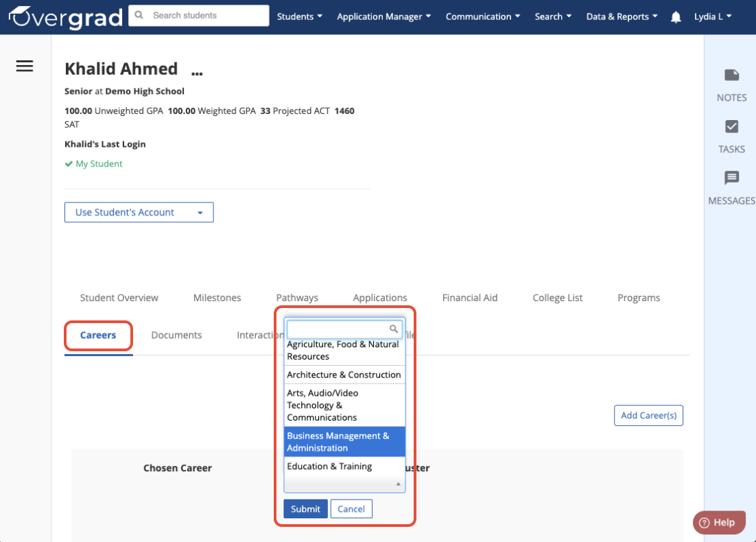This screenshot has width=756, height=542.
Task: Click the dropdown list scroll arrow
Action: 399,484
